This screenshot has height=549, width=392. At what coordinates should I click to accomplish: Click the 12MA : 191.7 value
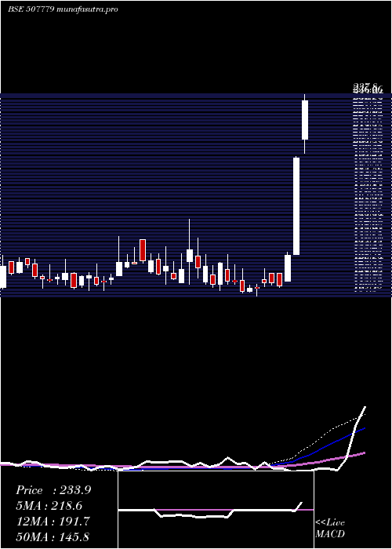(x=53, y=521)
